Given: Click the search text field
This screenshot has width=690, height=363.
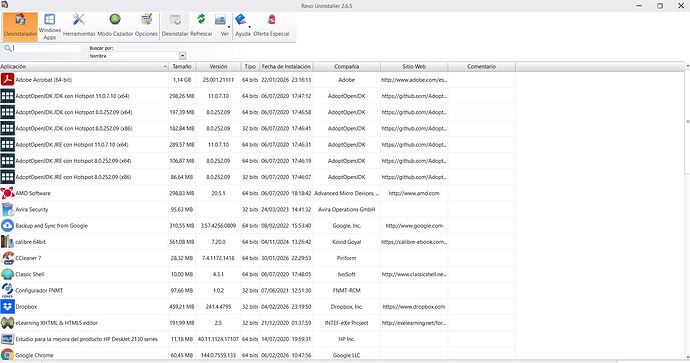Looking at the screenshot, I should pos(47,48).
